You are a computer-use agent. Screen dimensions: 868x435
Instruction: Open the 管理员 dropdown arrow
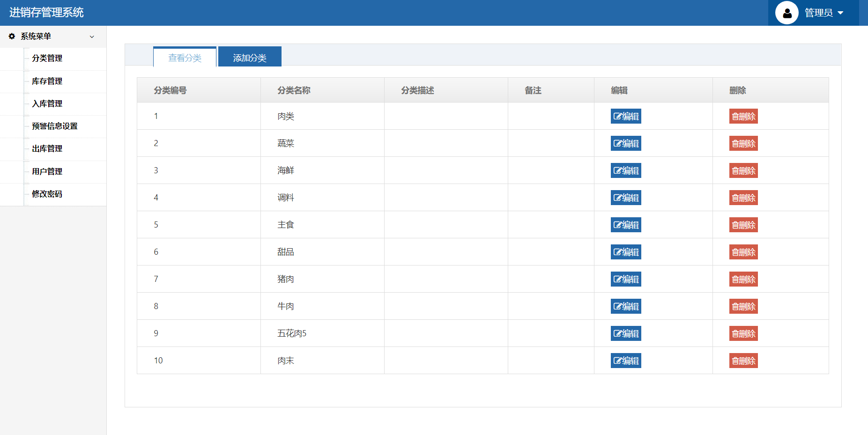[x=840, y=13]
